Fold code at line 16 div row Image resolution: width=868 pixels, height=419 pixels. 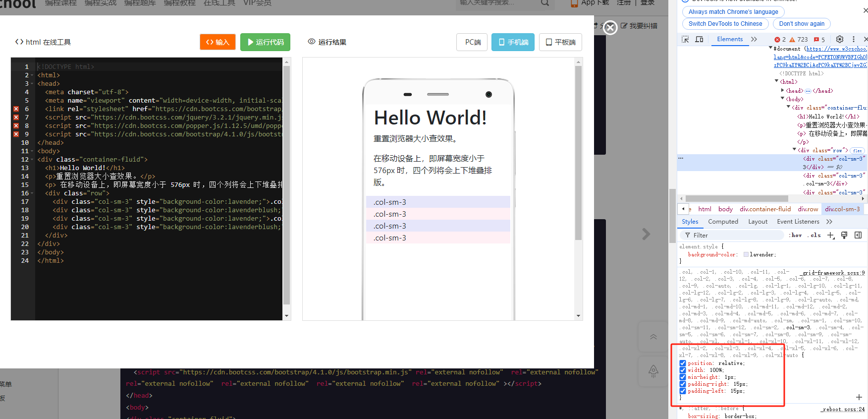[x=32, y=193]
